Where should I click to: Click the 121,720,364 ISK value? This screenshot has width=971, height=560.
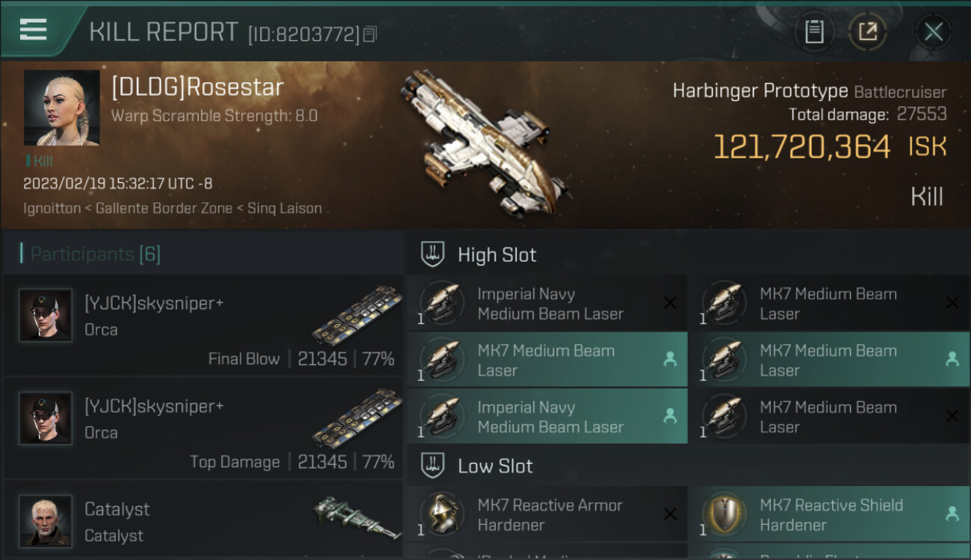tap(801, 147)
